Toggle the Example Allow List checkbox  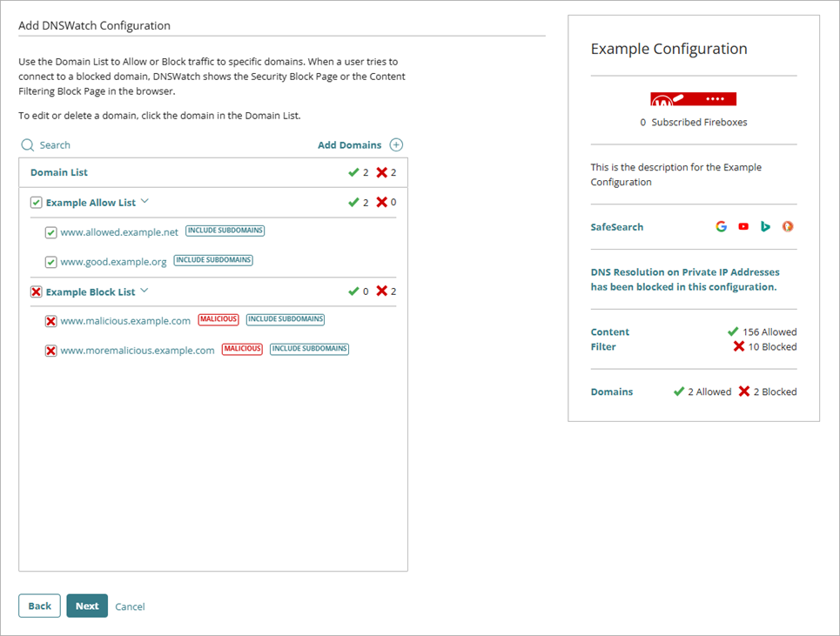tap(35, 202)
